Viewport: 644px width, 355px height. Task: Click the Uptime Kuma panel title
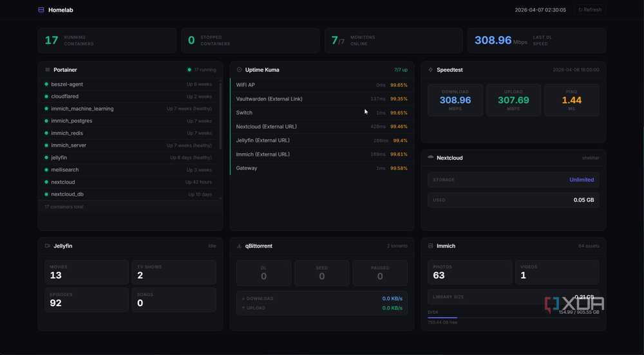tap(262, 69)
